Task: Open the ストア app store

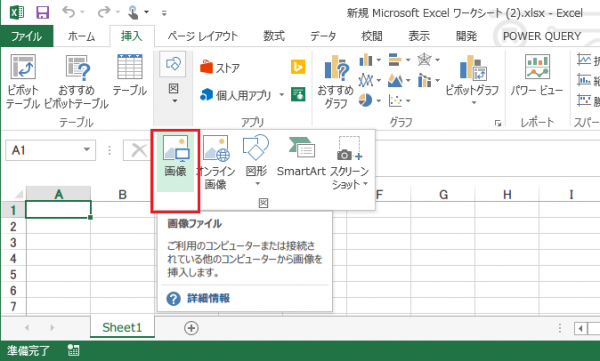Action: [x=220, y=68]
